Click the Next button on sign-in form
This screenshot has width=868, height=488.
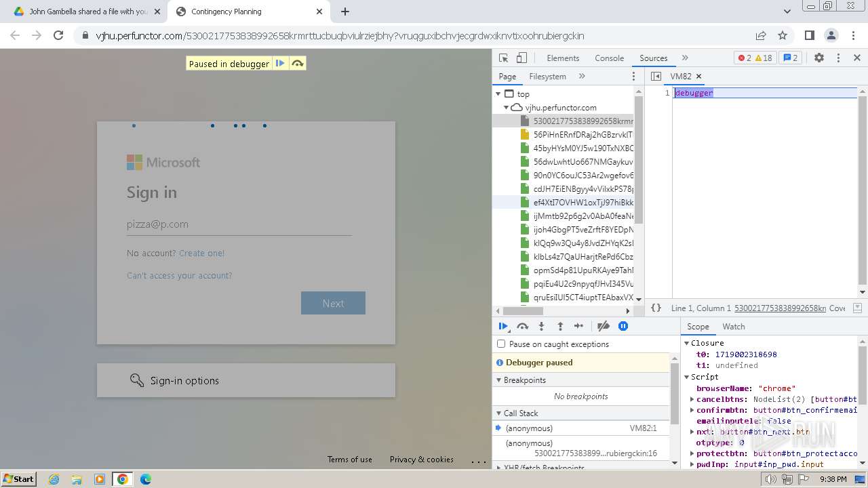(x=333, y=303)
